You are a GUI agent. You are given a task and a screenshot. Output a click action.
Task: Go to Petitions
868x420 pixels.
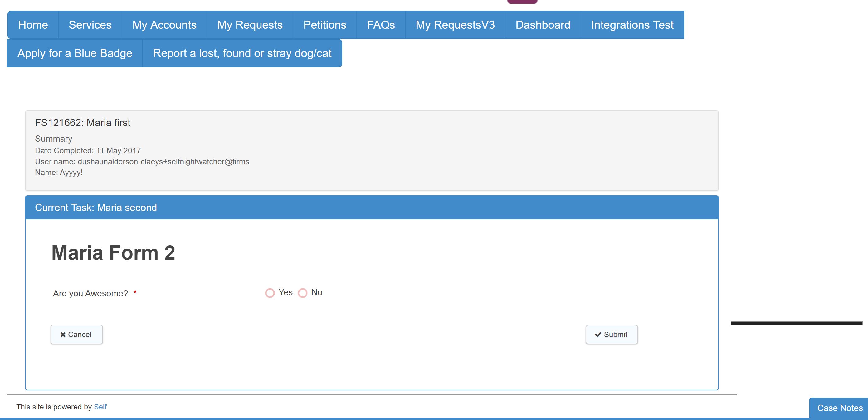tap(324, 25)
